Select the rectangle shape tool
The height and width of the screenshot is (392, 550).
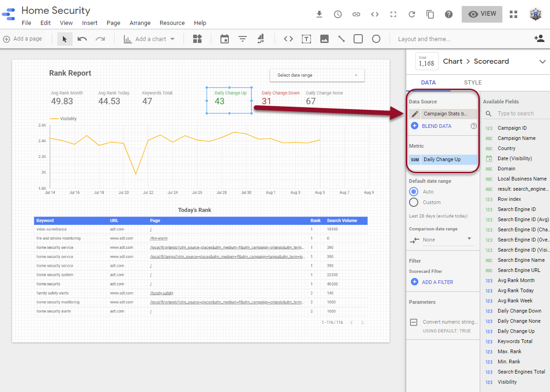(x=358, y=39)
